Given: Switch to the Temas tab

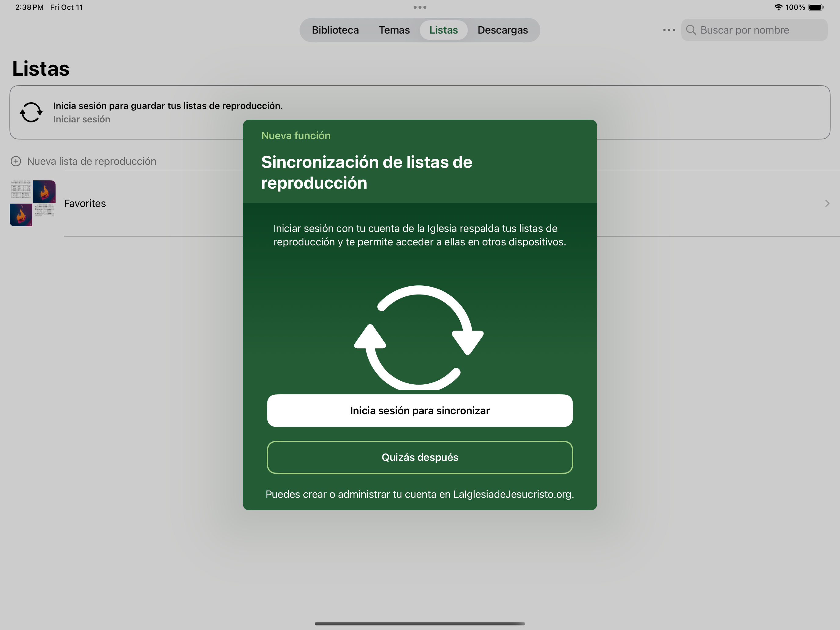Looking at the screenshot, I should 394,30.
